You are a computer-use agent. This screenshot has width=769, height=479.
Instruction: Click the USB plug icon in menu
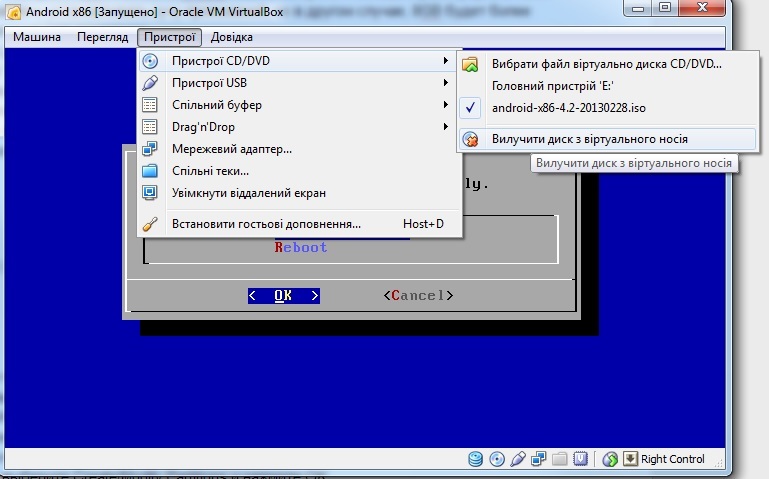click(x=150, y=83)
